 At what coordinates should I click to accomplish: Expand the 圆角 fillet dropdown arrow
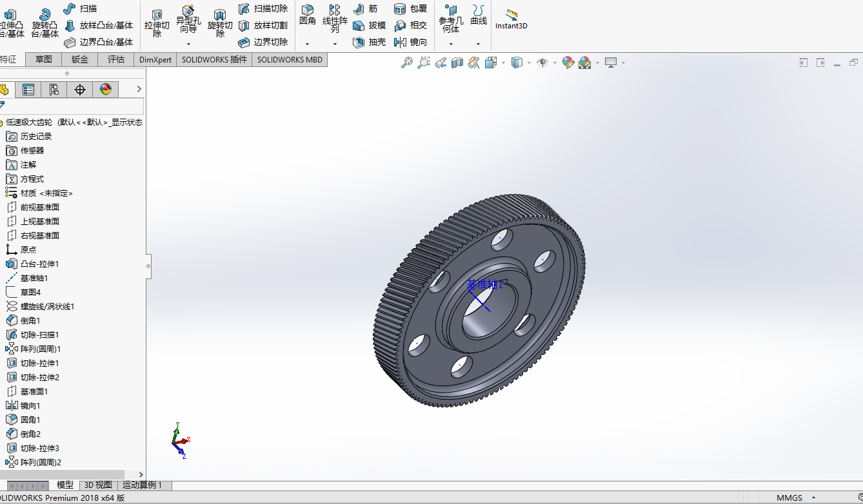point(308,44)
